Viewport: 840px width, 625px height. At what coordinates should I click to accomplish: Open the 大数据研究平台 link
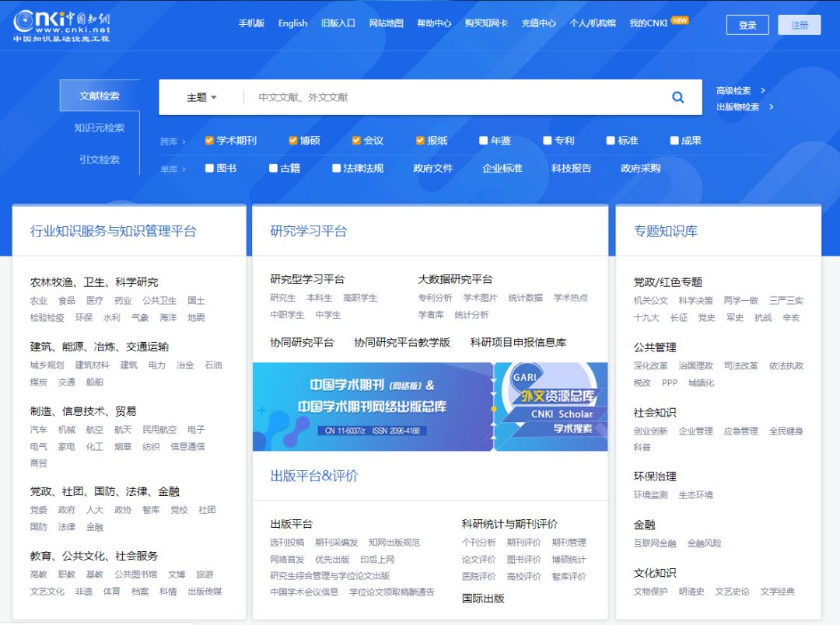coord(455,279)
